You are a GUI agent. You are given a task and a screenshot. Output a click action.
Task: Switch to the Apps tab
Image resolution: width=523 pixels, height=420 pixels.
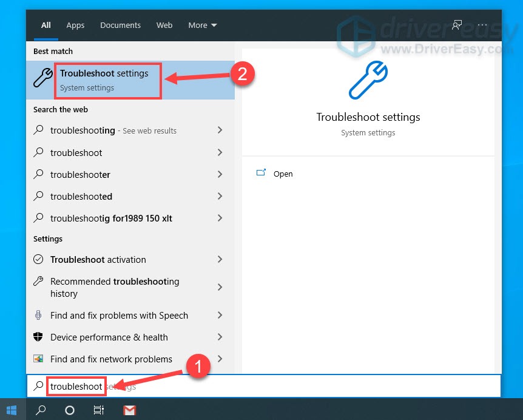tap(75, 25)
